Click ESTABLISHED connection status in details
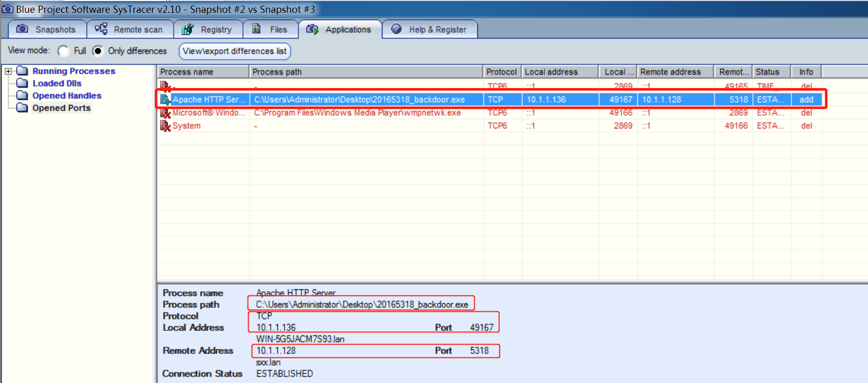 point(285,374)
